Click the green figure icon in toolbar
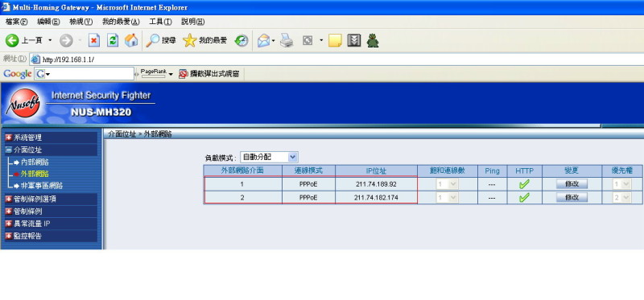Image resolution: width=644 pixels, height=300 pixels. 373,40
